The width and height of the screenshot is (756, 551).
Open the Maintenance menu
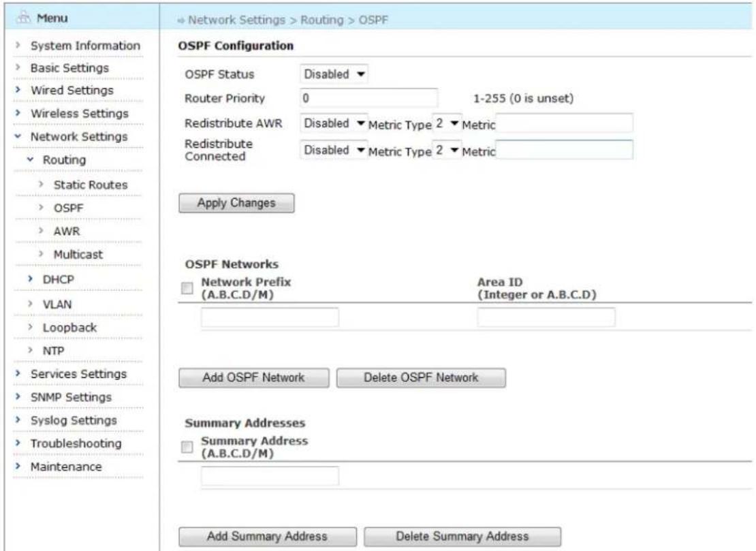click(x=66, y=466)
